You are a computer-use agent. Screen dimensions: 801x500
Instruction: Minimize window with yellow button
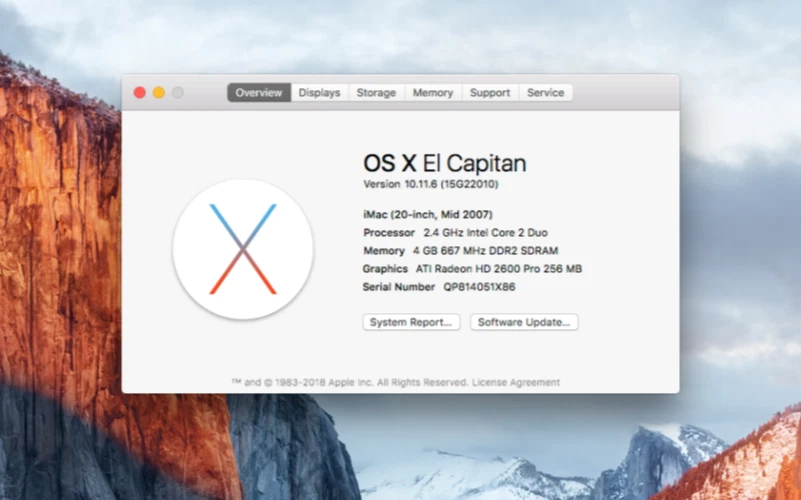pos(159,92)
